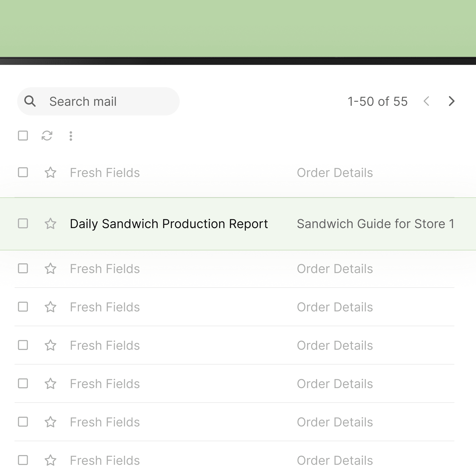Star the first Fresh Fields email

(50, 173)
